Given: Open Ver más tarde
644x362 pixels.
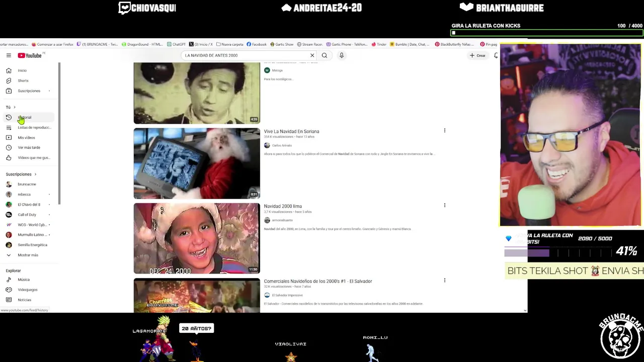Looking at the screenshot, I should tap(29, 147).
